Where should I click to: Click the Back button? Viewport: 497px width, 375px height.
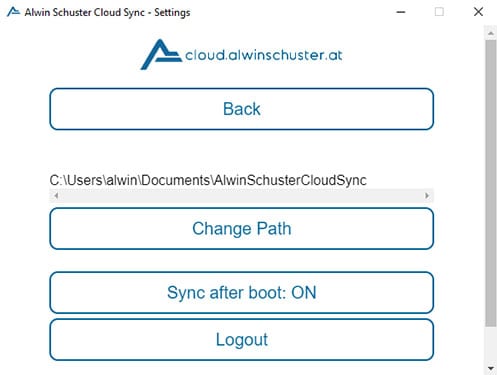pyautogui.click(x=242, y=109)
